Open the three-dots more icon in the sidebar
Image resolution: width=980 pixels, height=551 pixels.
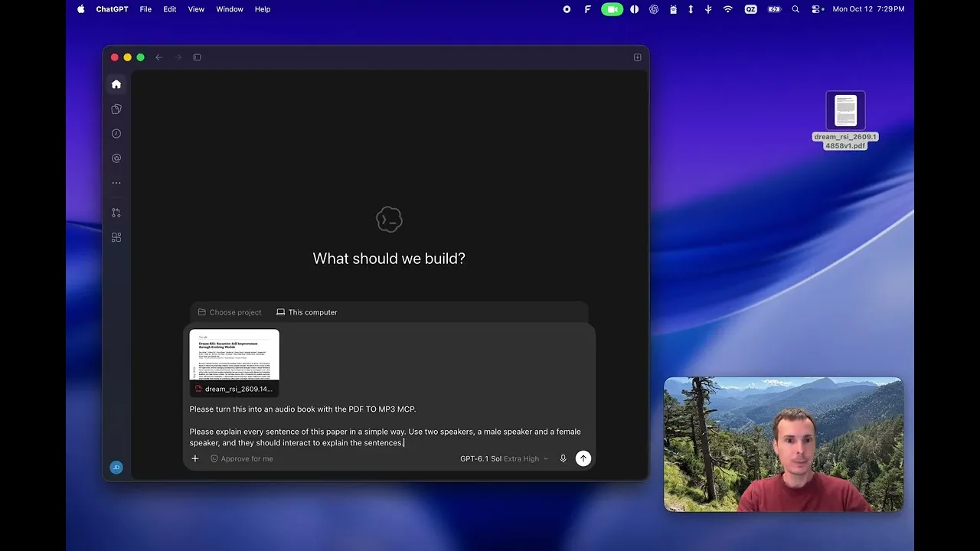tap(116, 183)
